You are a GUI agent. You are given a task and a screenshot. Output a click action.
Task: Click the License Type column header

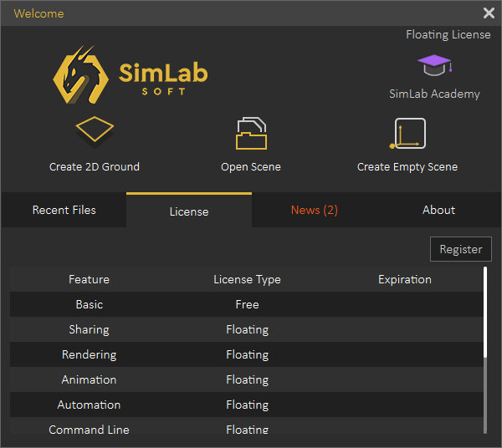coord(247,279)
